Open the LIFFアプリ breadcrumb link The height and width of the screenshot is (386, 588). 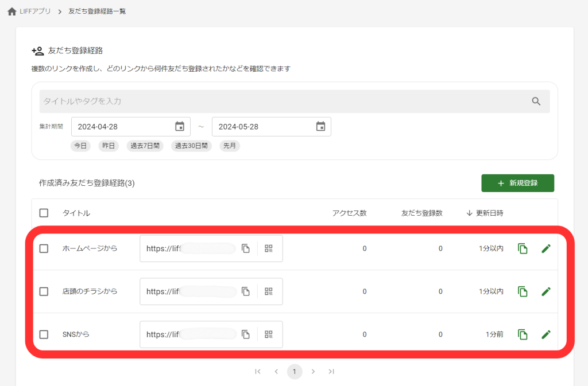34,10
